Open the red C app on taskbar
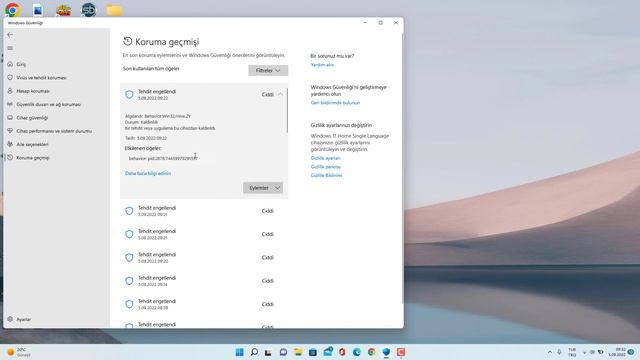This screenshot has width=640, height=360. pos(401,352)
